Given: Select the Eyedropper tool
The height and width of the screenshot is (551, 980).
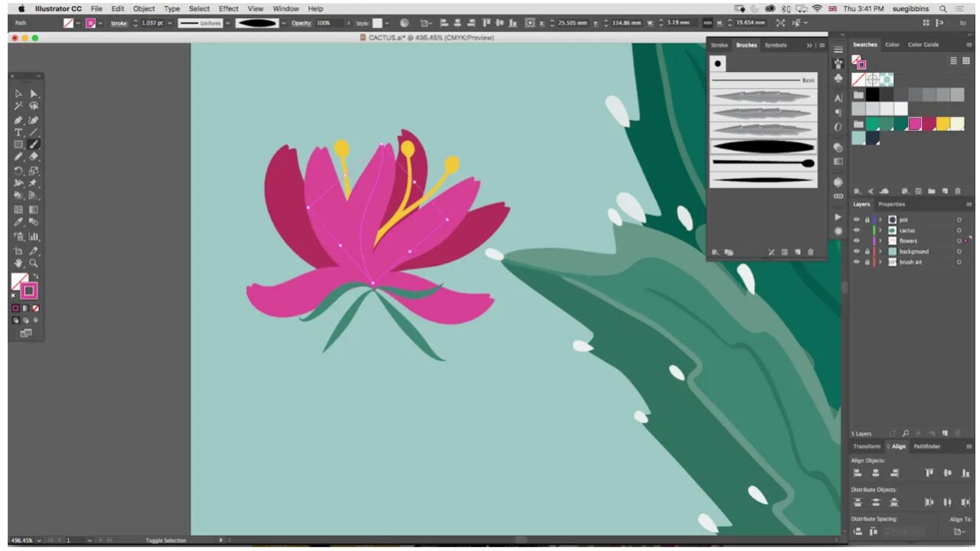Looking at the screenshot, I should point(18,223).
